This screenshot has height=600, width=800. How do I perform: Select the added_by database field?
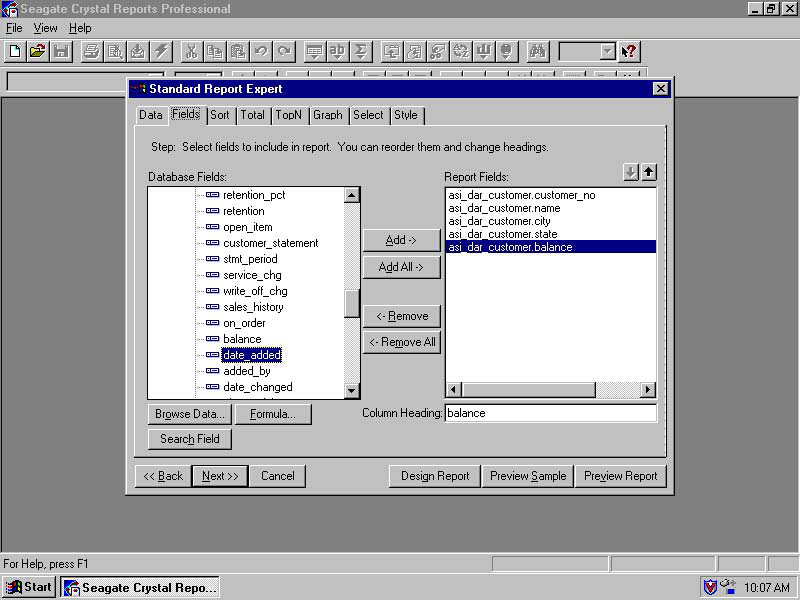[247, 371]
